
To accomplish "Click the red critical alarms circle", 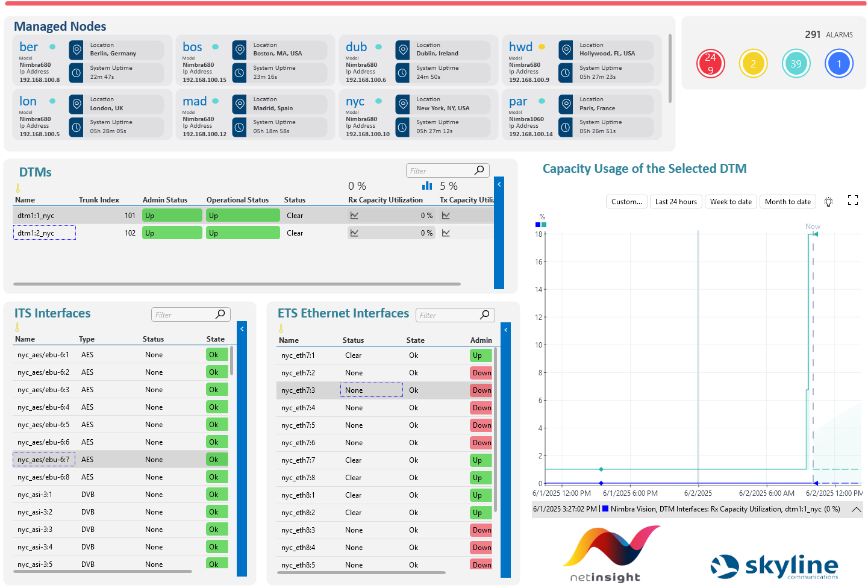I will (x=710, y=63).
